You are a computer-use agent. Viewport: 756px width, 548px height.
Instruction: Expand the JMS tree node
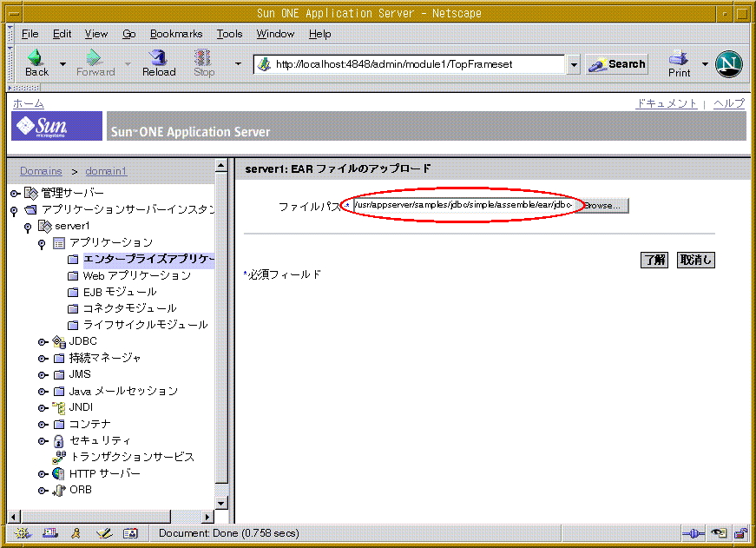point(43,375)
